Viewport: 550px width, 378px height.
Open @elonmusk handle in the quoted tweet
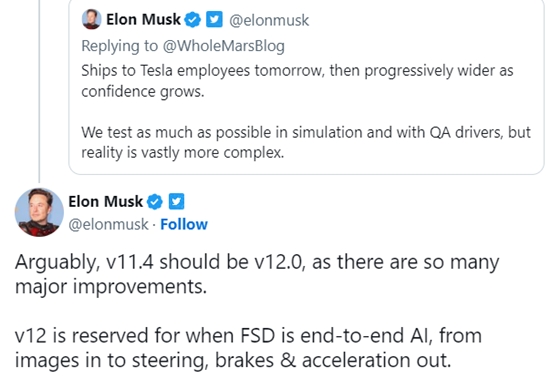point(269,20)
